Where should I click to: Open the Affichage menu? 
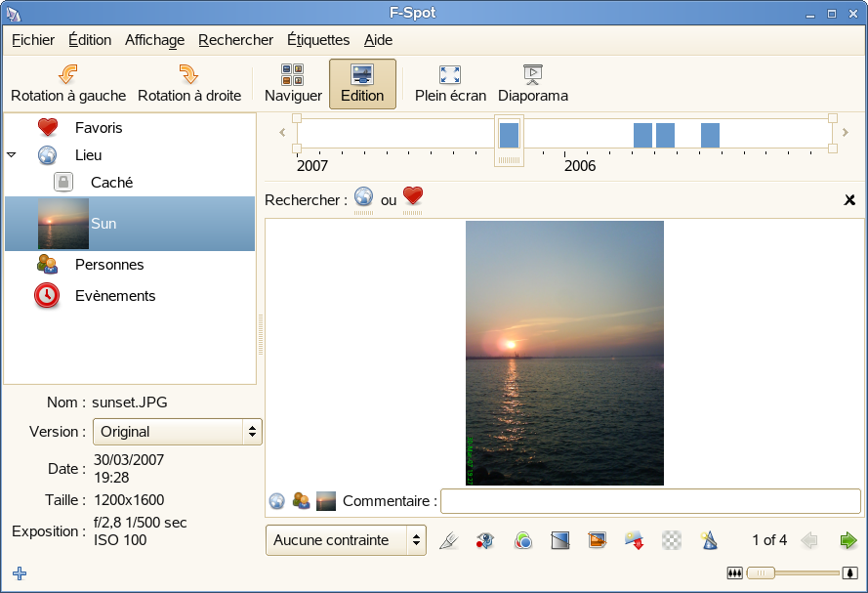coord(154,40)
